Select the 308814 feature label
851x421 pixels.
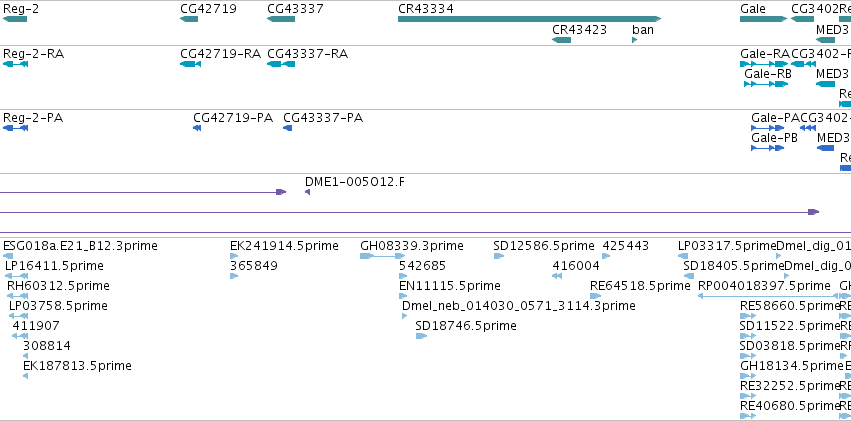coord(47,346)
